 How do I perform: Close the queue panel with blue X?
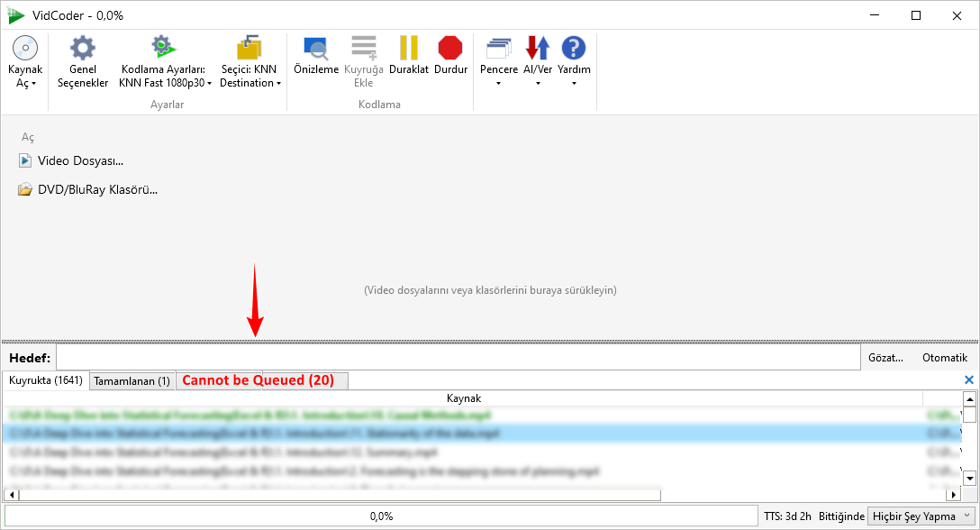coord(969,379)
